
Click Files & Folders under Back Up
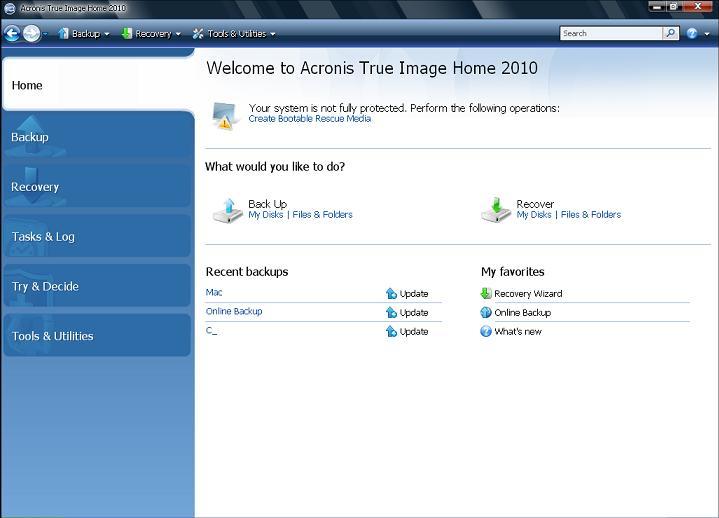322,215
